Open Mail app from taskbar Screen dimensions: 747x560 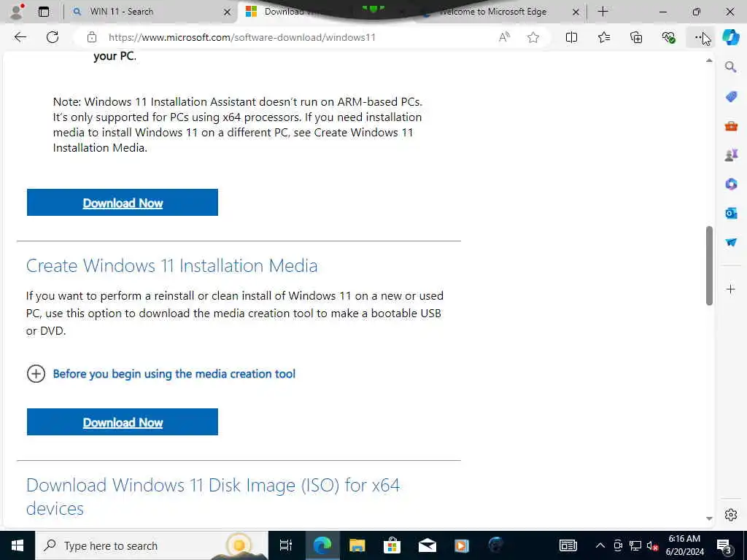(427, 545)
